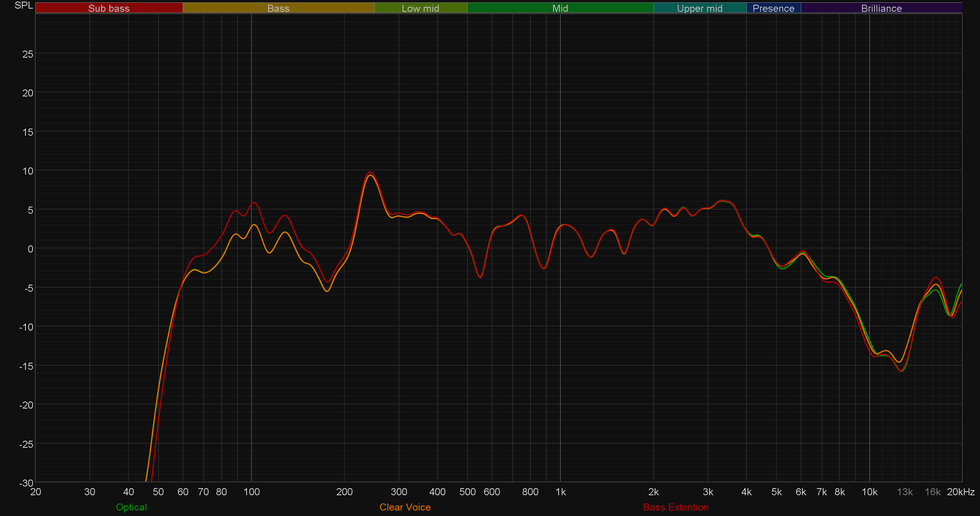Select the Low mid band header
This screenshot has height=516, width=980.
[420, 8]
